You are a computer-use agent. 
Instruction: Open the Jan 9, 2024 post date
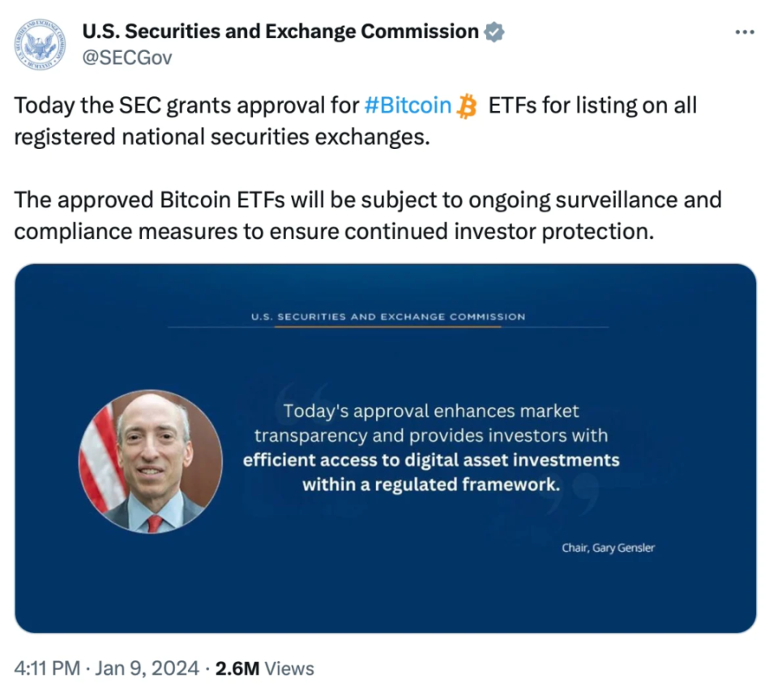tap(147, 668)
